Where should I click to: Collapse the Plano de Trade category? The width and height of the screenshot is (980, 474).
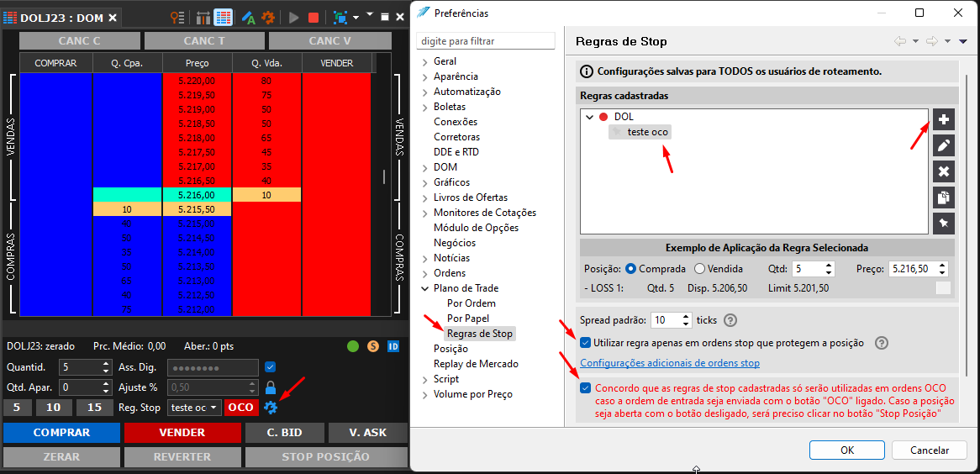click(425, 288)
